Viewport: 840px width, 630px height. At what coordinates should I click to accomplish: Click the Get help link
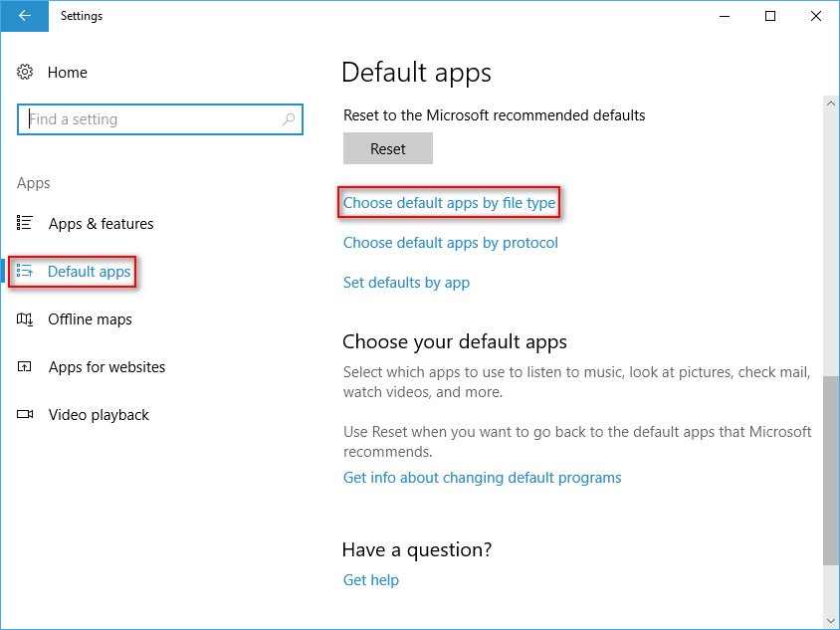click(x=370, y=580)
